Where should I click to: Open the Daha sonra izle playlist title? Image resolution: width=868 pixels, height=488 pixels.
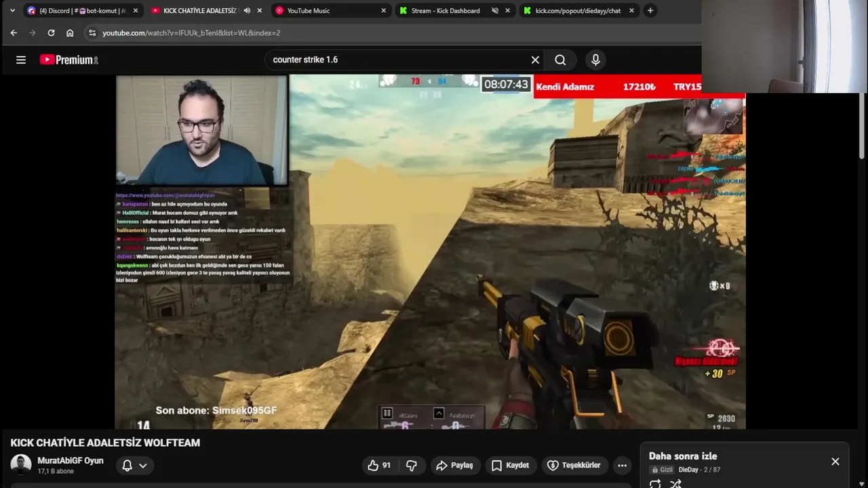point(683,456)
